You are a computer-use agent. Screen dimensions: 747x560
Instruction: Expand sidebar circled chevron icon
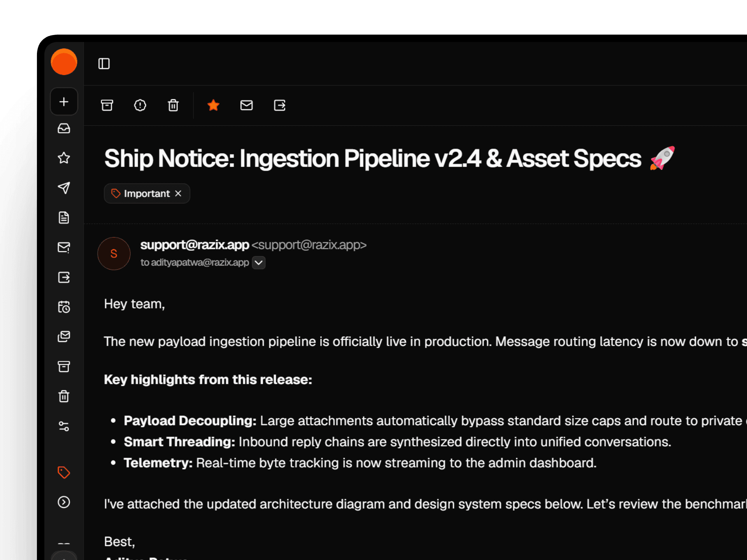coord(64,502)
